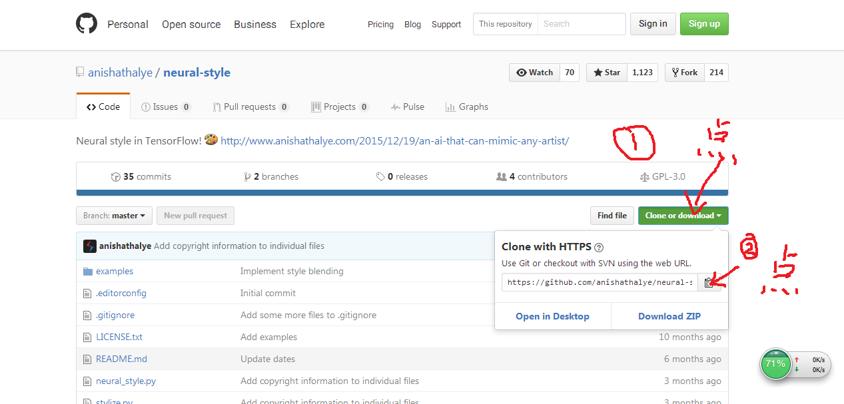Open the .editorconfig file
This screenshot has height=404, width=844.
(x=121, y=293)
